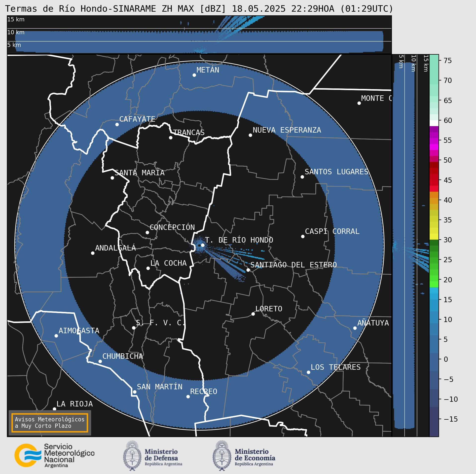Click the 15 km label in top cross-section
Image resolution: width=476 pixels, height=474 pixels.
(16, 19)
